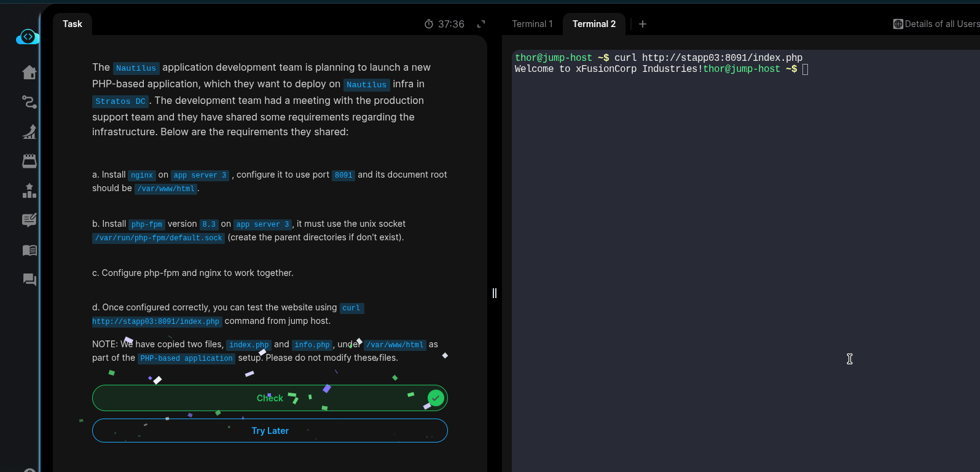Open the video clapperboard sidebar icon
This screenshot has height=472, width=980.
click(x=29, y=161)
